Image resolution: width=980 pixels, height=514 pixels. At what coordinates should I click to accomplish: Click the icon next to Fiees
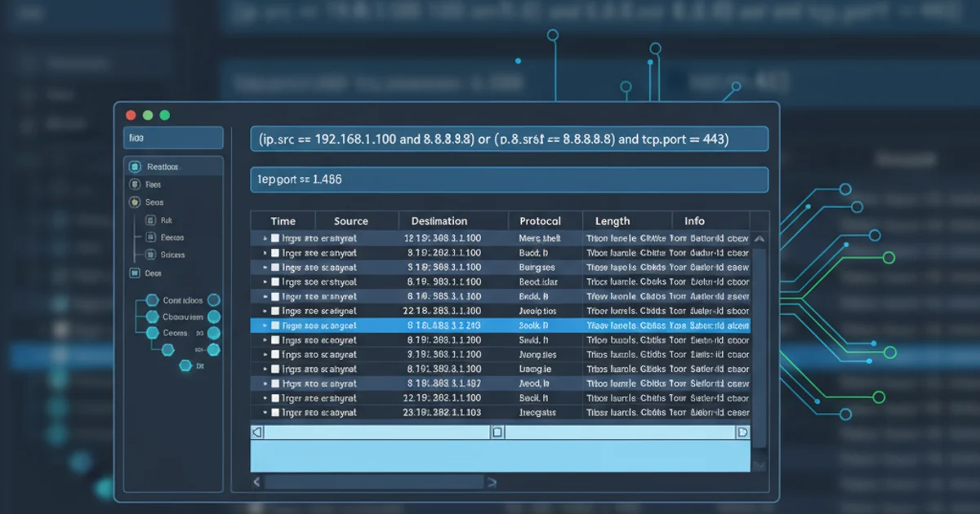135,184
